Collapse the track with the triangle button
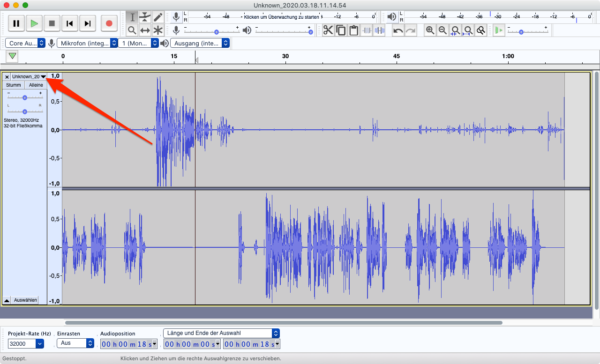Screen dimensions: 600x364 pos(7,300)
